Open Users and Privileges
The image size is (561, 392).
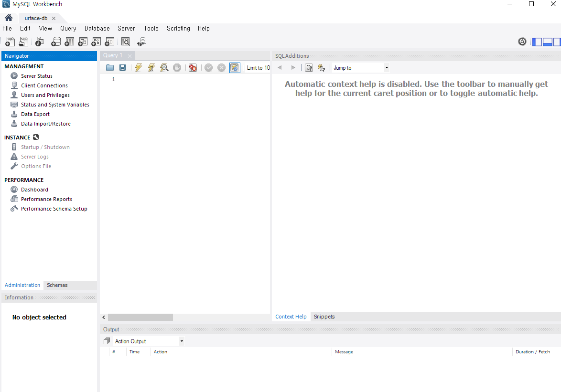[45, 95]
